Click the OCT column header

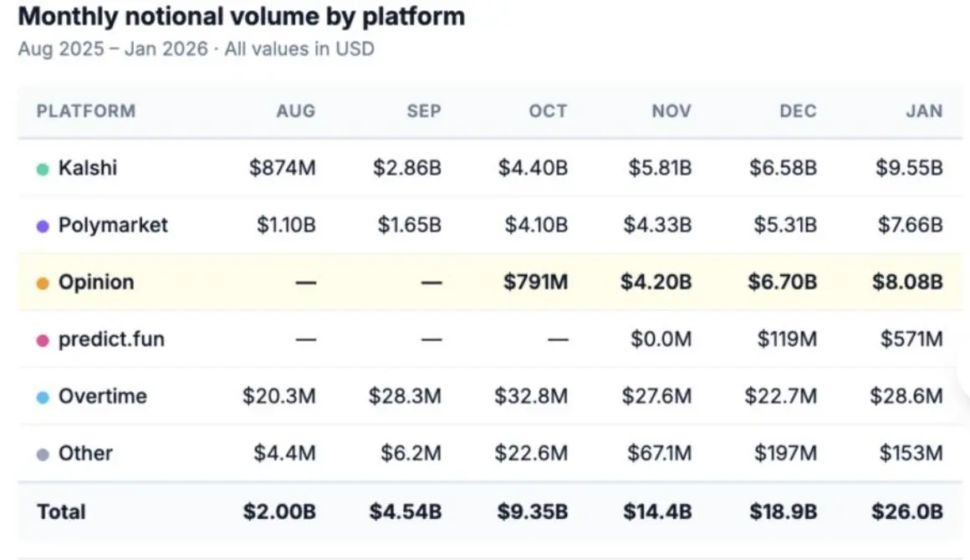coord(548,111)
